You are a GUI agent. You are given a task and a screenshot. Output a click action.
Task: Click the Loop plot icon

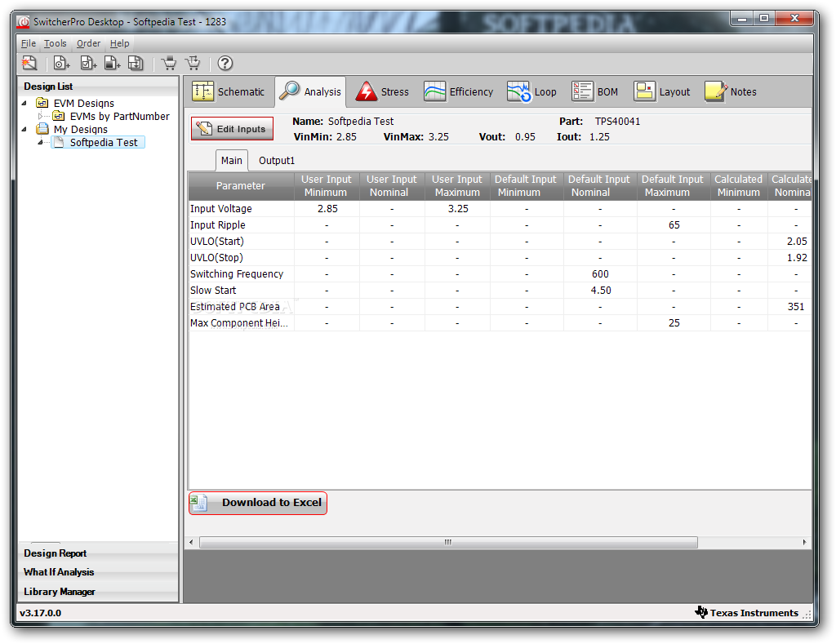(518, 91)
